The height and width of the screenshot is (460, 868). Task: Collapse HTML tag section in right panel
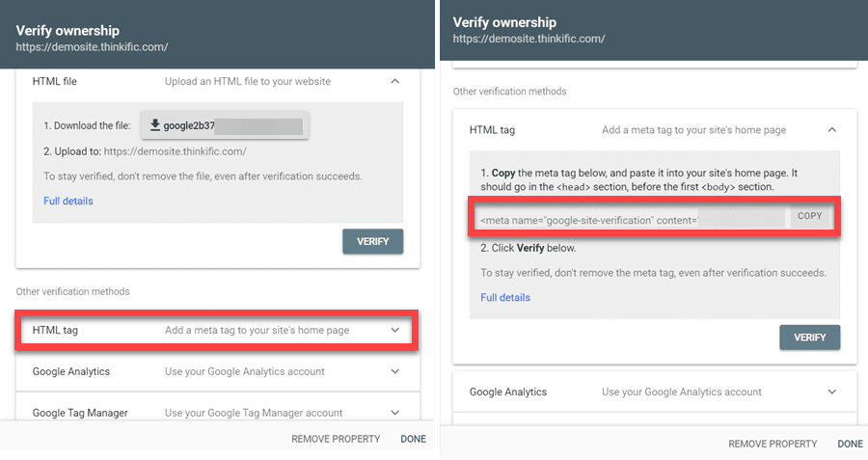click(x=831, y=130)
